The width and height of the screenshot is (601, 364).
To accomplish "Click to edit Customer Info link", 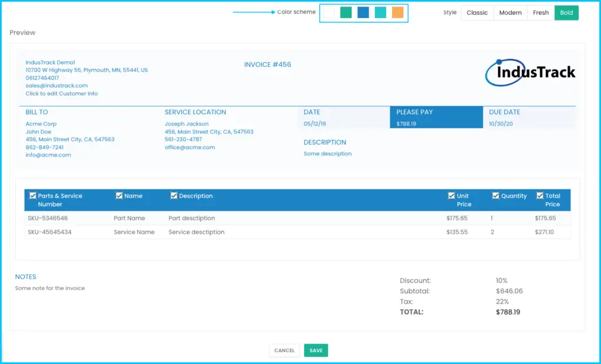I will pyautogui.click(x=62, y=93).
